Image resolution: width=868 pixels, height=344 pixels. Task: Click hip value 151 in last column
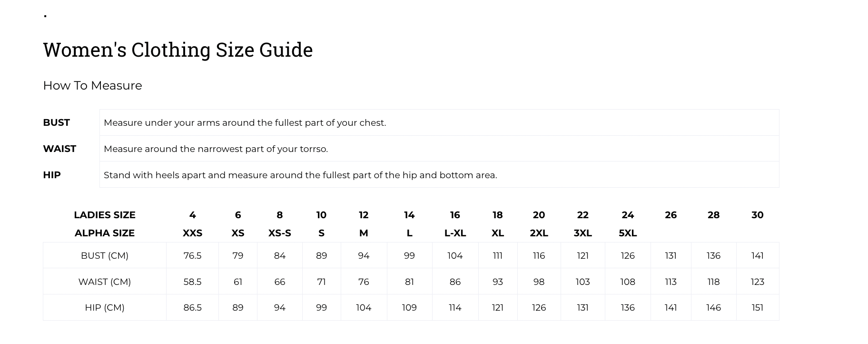(x=757, y=308)
